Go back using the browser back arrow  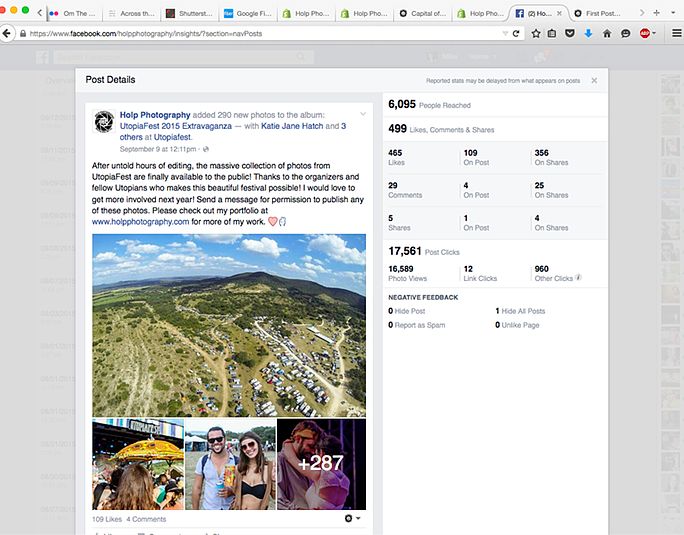tap(7, 34)
